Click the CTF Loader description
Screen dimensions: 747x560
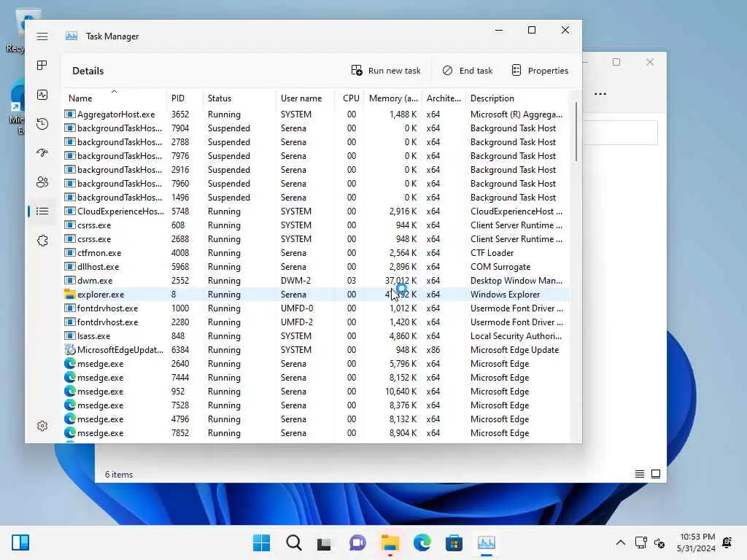click(x=492, y=253)
